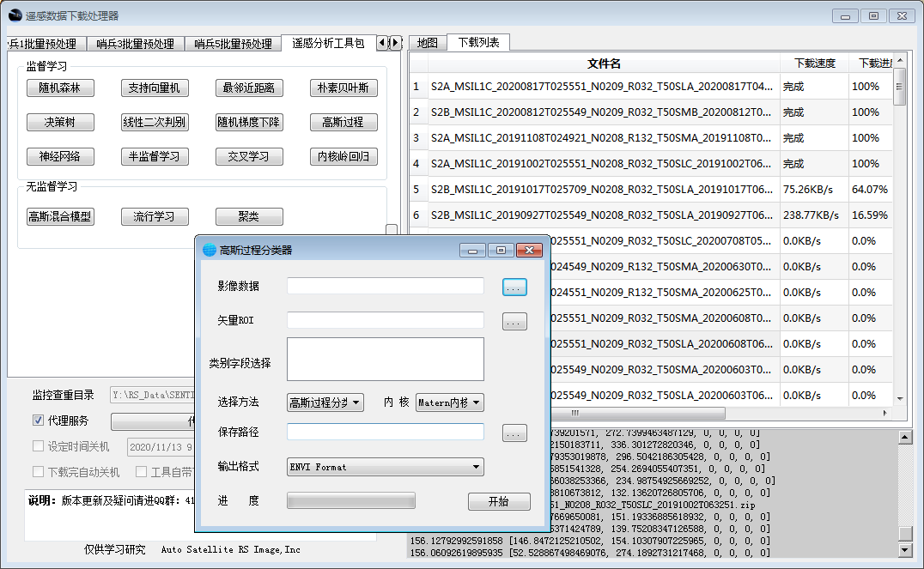924x569 pixels.
Task: Select download row 5 S2B_MSIL1C_20191017
Action: point(651,189)
